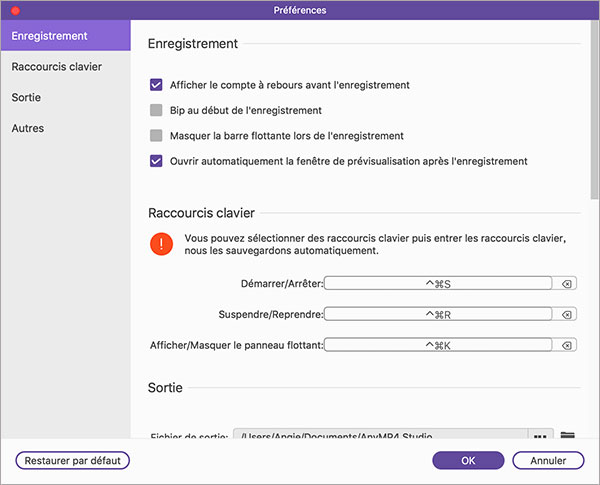Close the Préférences window
The image size is (600, 485).
tap(16, 10)
